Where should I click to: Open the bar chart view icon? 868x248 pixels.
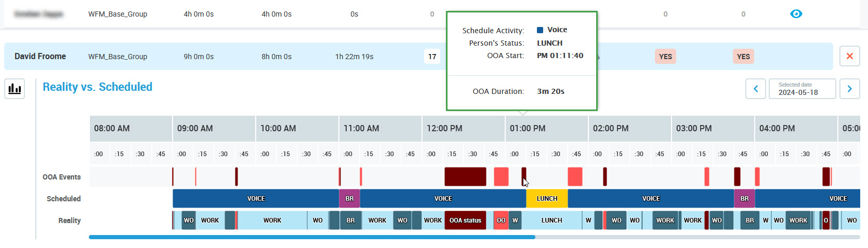[x=15, y=89]
